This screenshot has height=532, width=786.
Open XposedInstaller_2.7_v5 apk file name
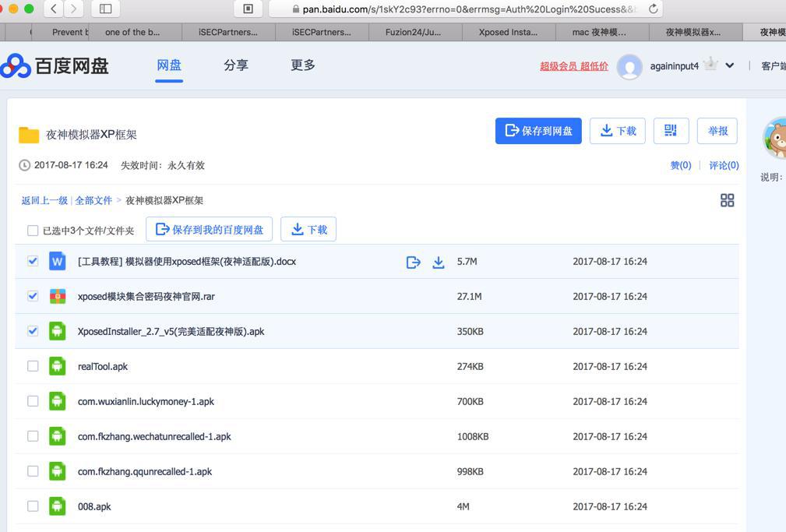[171, 332]
